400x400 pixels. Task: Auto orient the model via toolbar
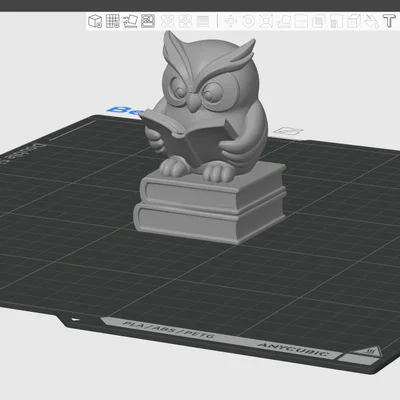point(130,21)
